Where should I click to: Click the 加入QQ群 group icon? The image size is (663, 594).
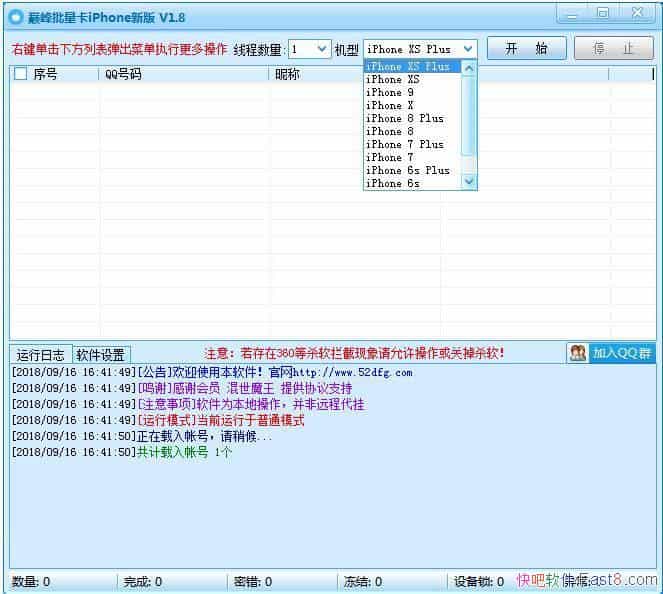click(x=578, y=353)
